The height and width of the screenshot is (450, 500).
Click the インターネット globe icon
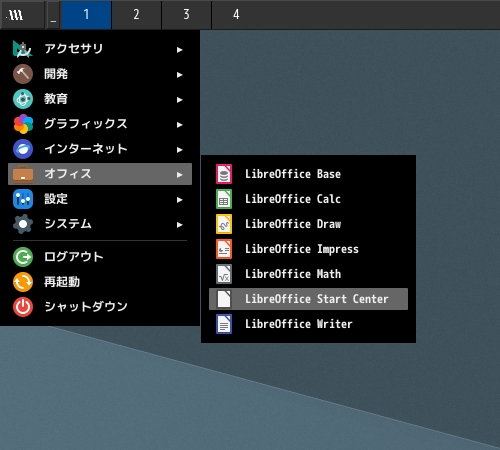(23, 149)
